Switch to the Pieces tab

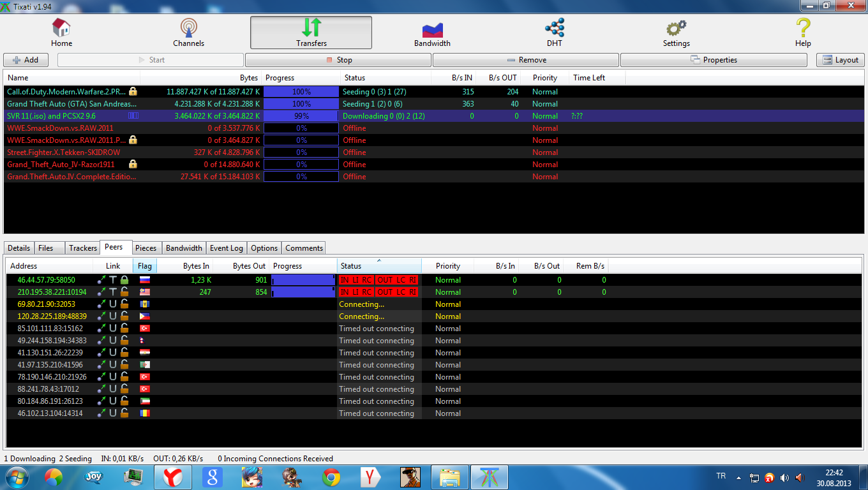tap(146, 248)
